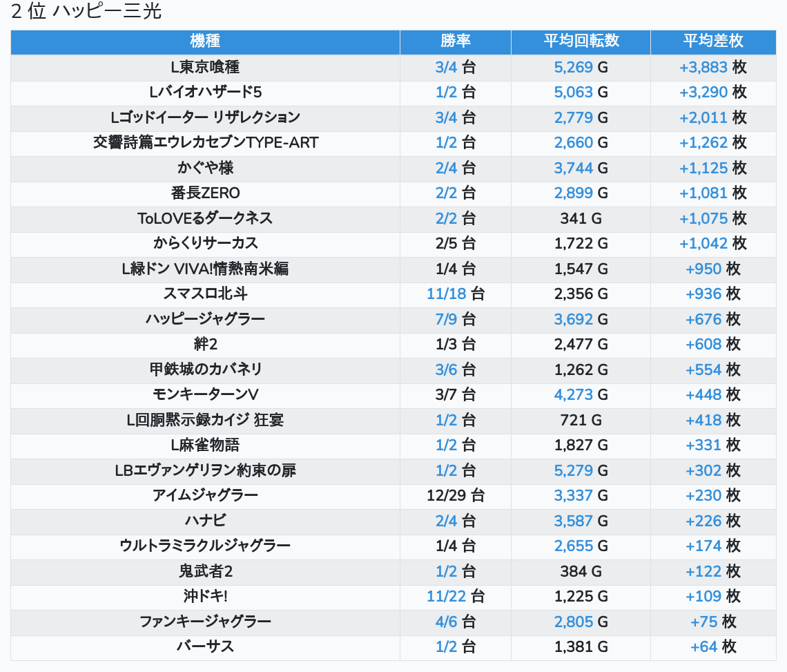Select the 7/9 台 win rate
This screenshot has height=672, width=787.
coord(455,319)
